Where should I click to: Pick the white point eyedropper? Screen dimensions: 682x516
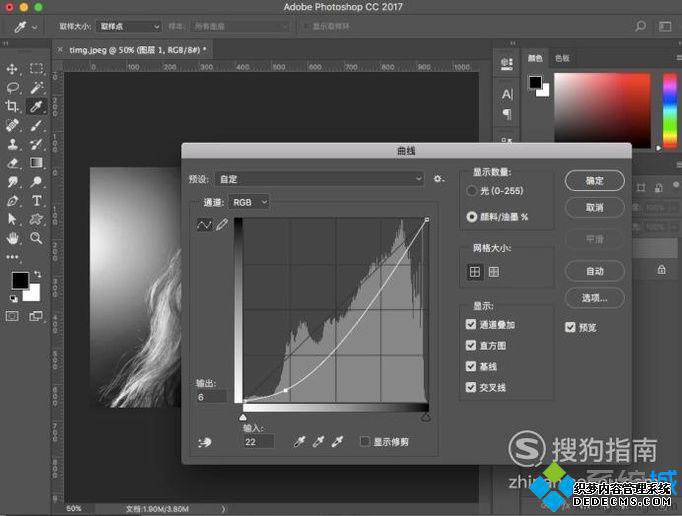coord(338,442)
